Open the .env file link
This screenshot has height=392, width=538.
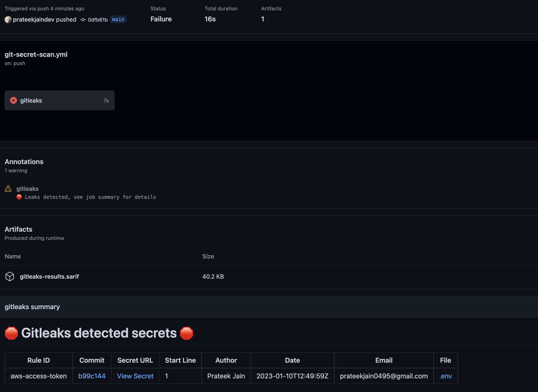pyautogui.click(x=446, y=376)
